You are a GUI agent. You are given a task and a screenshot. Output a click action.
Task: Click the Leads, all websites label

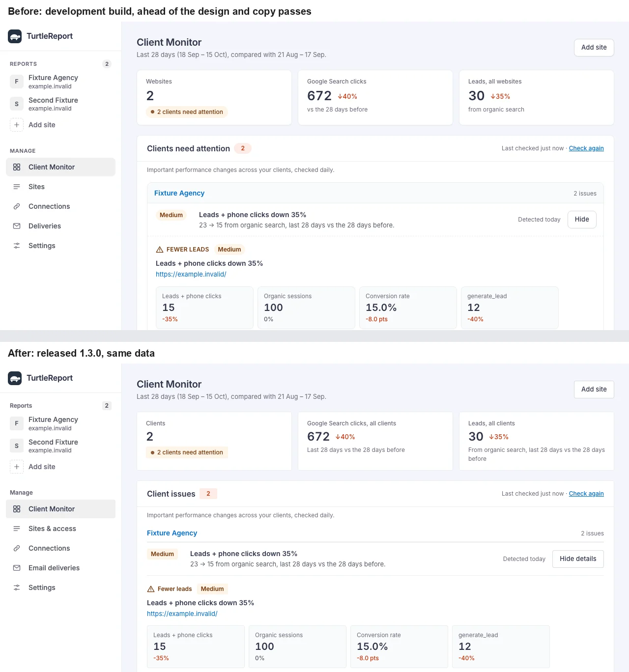click(495, 82)
